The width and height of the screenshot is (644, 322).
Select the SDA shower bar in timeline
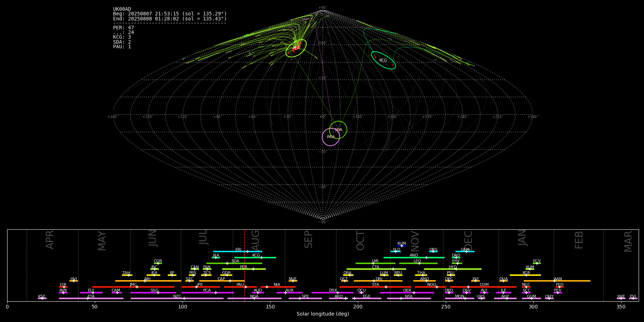click(x=234, y=263)
